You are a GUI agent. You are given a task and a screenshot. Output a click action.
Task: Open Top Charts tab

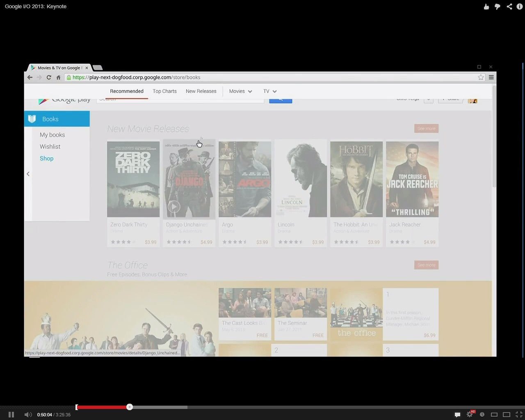(164, 91)
